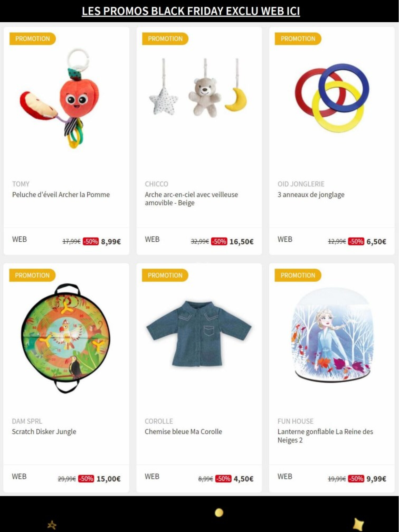Click the OID JONGLERIE brand name
Viewport: 399px width, 532px height.
click(x=301, y=184)
